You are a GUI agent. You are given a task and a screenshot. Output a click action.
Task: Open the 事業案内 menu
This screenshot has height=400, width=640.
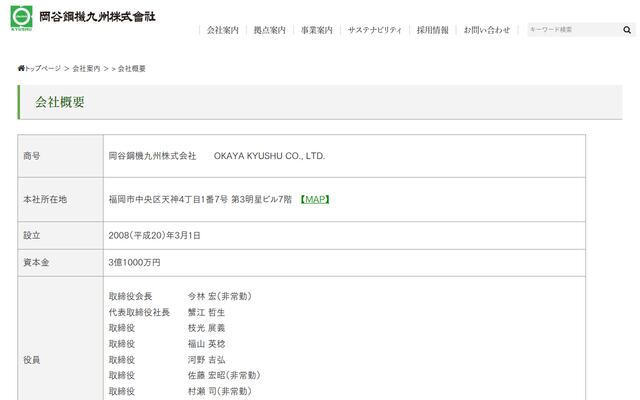(317, 30)
